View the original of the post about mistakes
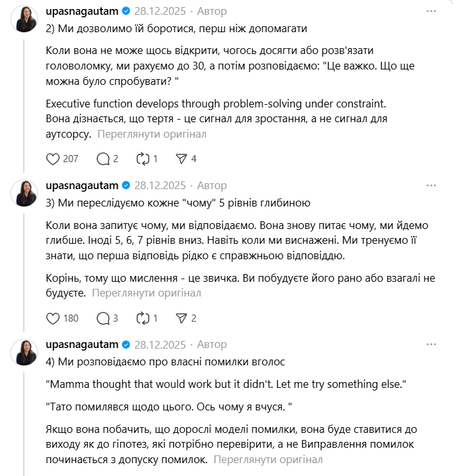 (268, 460)
